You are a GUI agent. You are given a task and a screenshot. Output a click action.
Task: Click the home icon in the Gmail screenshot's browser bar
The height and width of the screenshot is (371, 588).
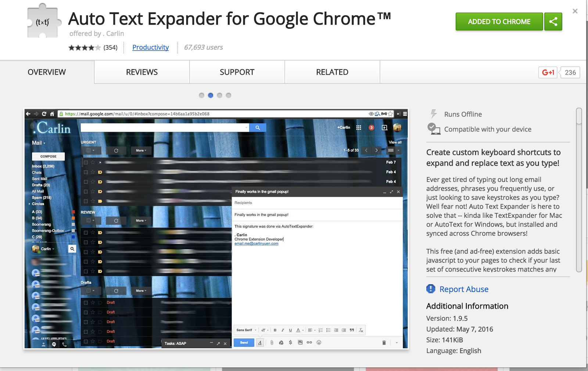(x=52, y=114)
